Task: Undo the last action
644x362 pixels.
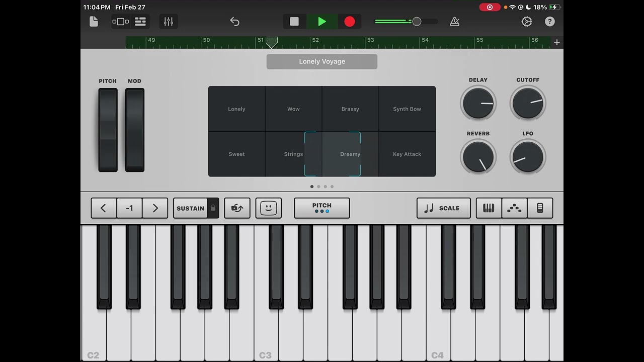Action: click(234, 22)
